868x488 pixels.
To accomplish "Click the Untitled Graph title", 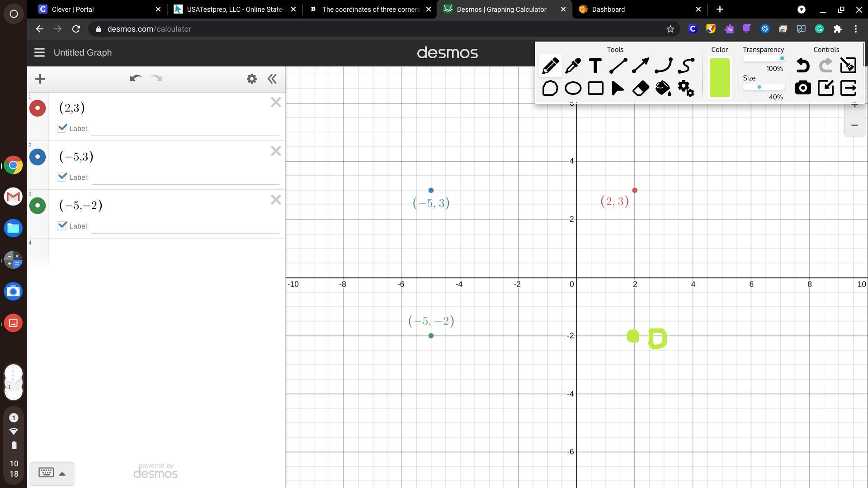I will (x=83, y=52).
